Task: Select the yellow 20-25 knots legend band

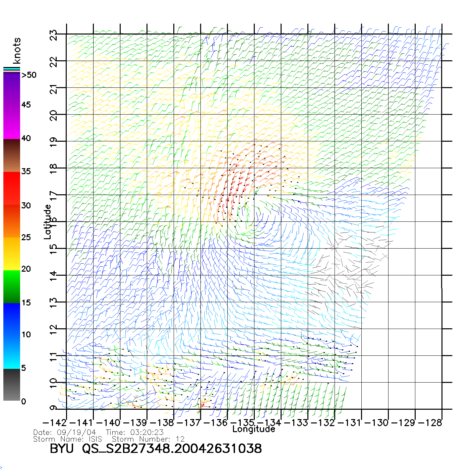Action: tap(12, 254)
